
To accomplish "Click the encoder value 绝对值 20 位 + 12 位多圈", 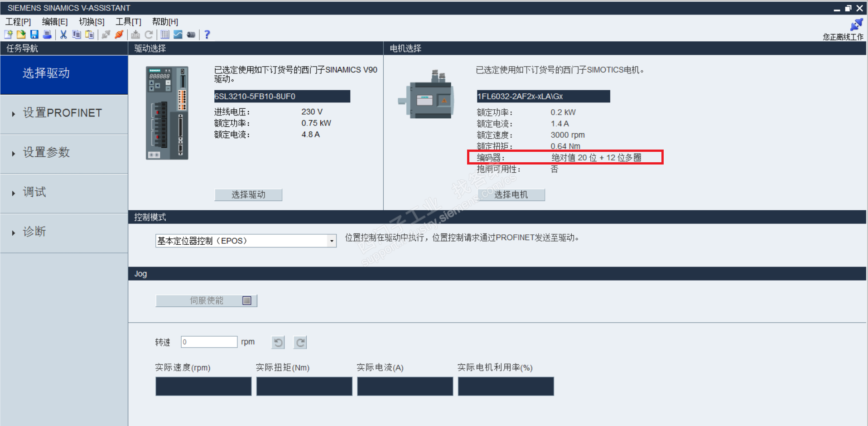I will click(596, 158).
